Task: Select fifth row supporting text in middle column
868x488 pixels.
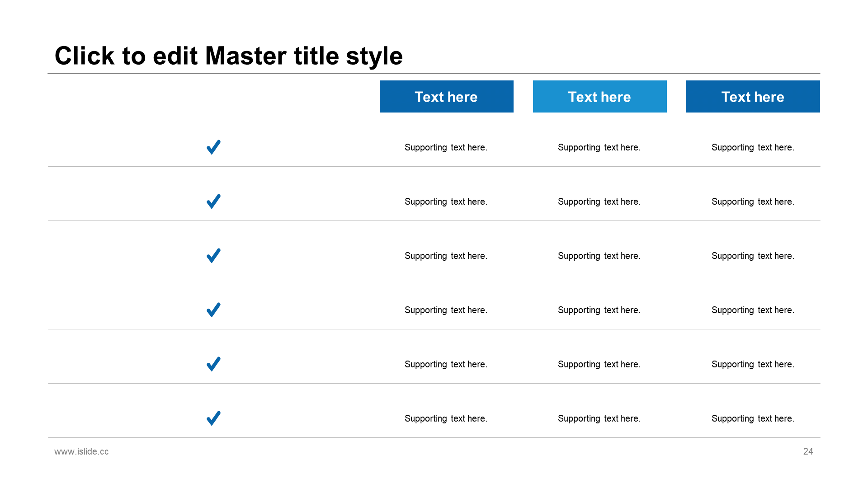Action: 599,364
